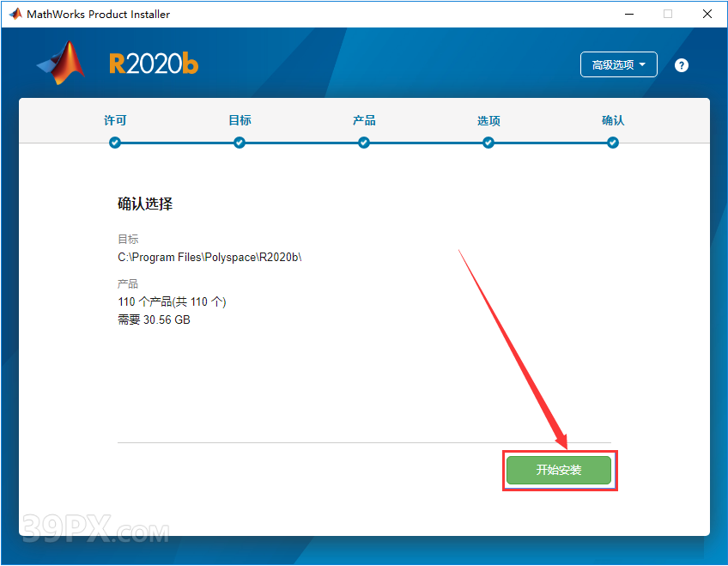Click the checkmark circle under 许可
Image resolution: width=728 pixels, height=566 pixels.
(x=115, y=143)
